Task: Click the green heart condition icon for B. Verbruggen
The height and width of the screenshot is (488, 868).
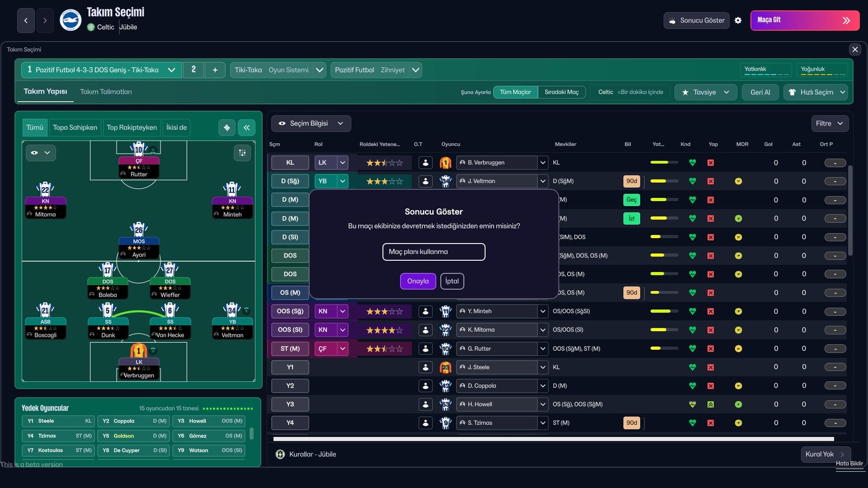Action: (x=692, y=162)
